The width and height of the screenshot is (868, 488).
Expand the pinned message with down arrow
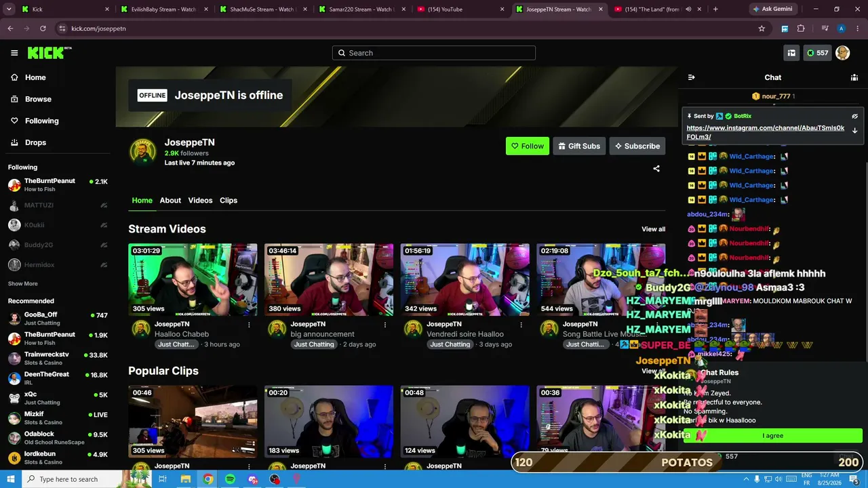pos(854,130)
